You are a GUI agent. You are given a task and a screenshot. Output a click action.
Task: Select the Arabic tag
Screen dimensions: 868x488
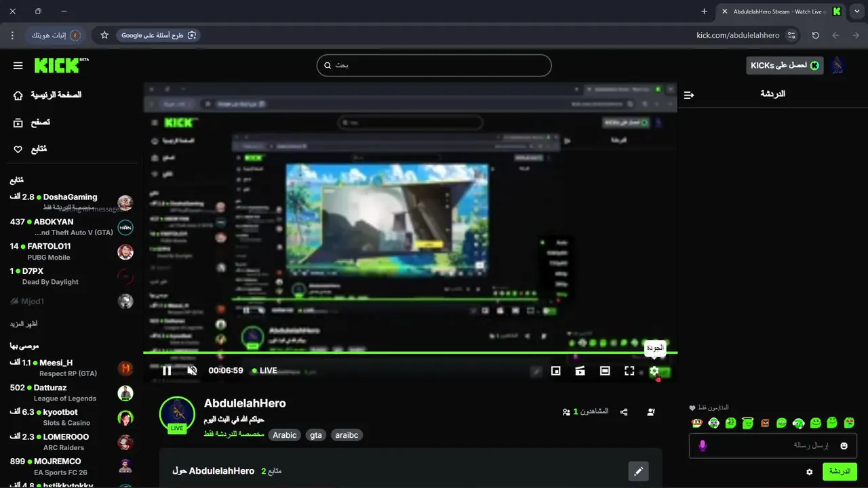[285, 435]
